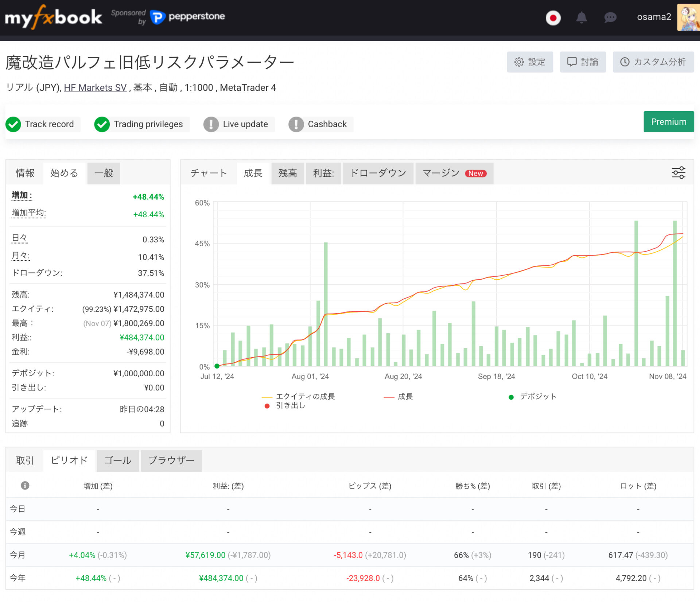Image resolution: width=700 pixels, height=603 pixels.
Task: Select the チャート chart tab
Action: point(209,173)
